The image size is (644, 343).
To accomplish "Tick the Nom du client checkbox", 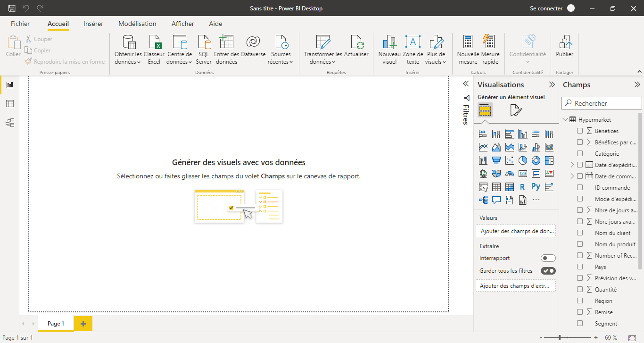I will pos(580,233).
